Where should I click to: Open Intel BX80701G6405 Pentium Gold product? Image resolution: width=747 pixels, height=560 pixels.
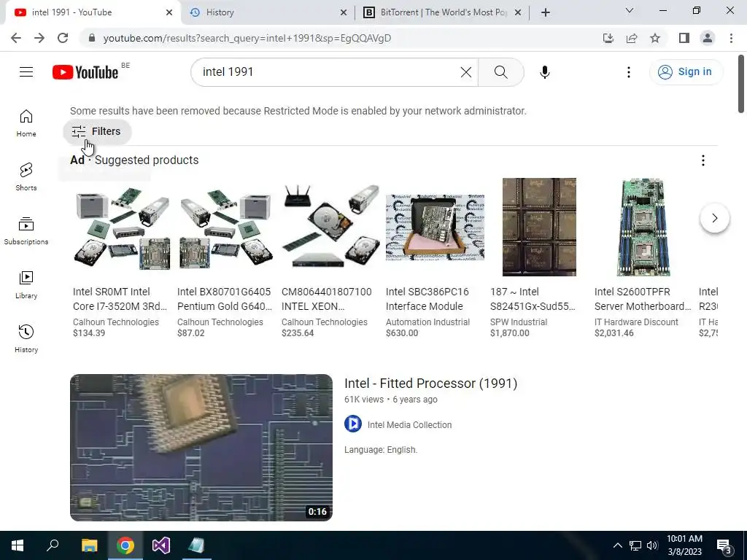coord(225,299)
